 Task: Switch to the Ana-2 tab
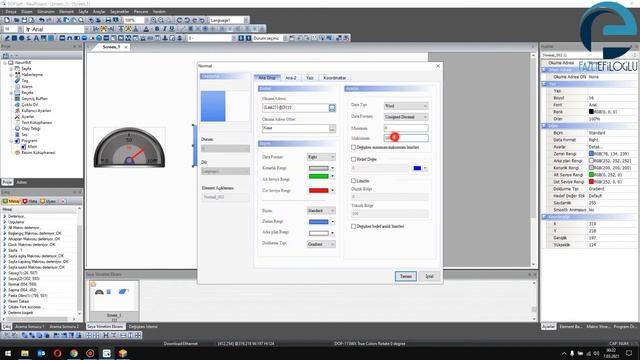pyautogui.click(x=291, y=78)
